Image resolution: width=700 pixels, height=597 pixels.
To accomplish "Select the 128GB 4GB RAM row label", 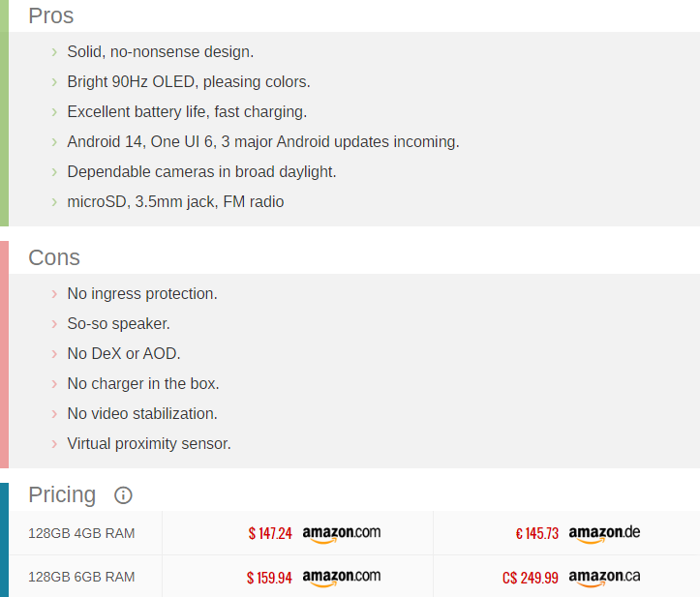I will pos(81,534).
